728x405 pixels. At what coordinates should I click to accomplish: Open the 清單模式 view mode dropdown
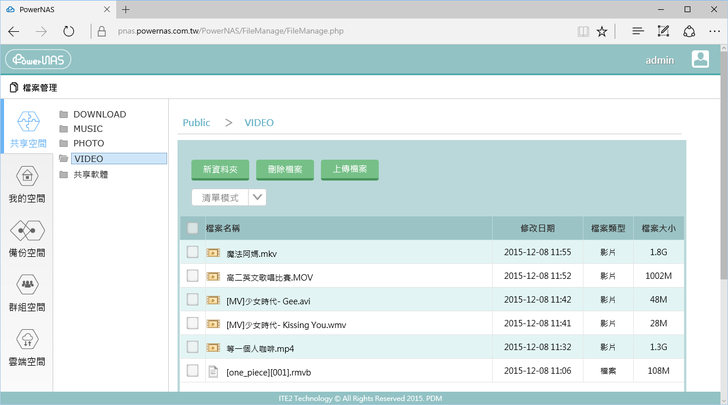(257, 198)
